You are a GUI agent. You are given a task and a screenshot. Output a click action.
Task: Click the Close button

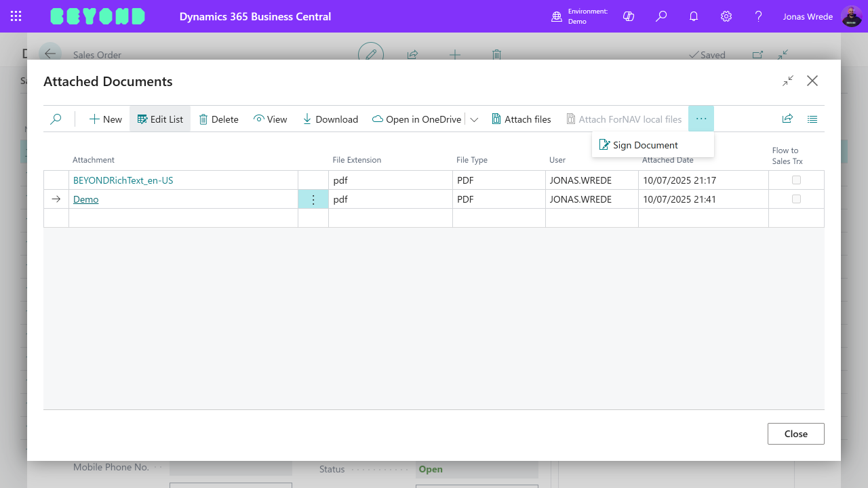pyautogui.click(x=795, y=433)
